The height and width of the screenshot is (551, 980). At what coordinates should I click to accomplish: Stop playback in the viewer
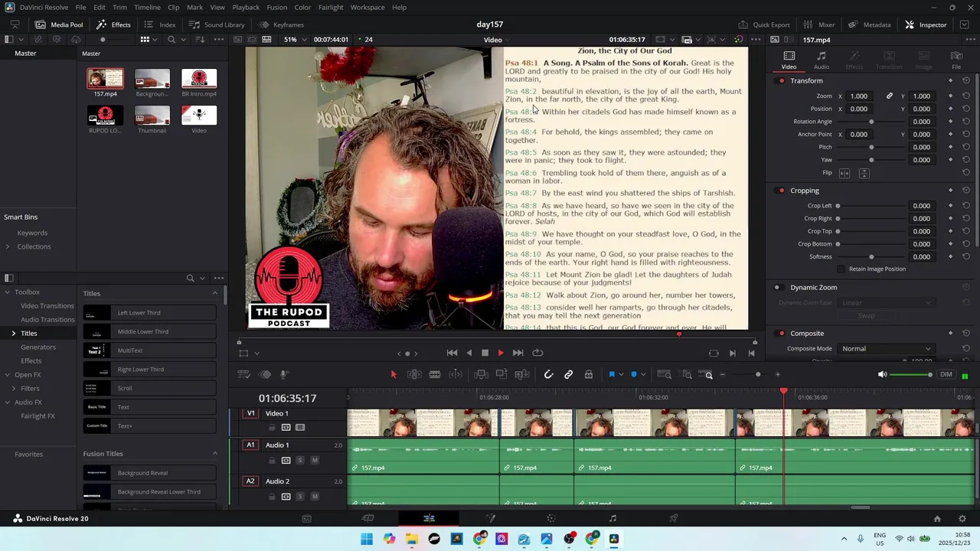point(485,353)
